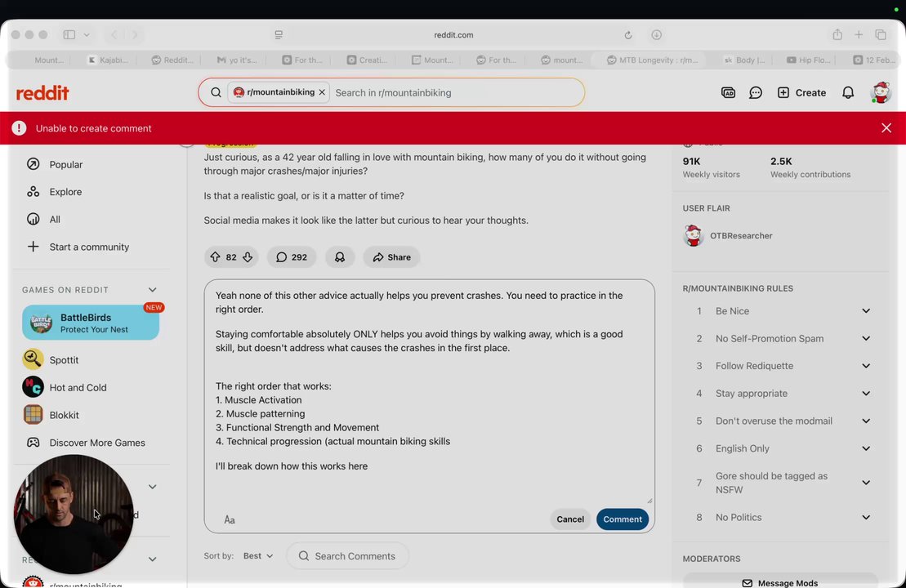This screenshot has width=906, height=588.
Task: Switch to the yo it's... tab
Action: pyautogui.click(x=237, y=60)
